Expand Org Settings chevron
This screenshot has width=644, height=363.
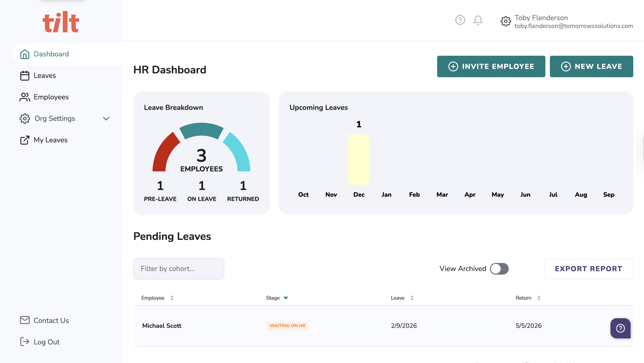tap(106, 119)
